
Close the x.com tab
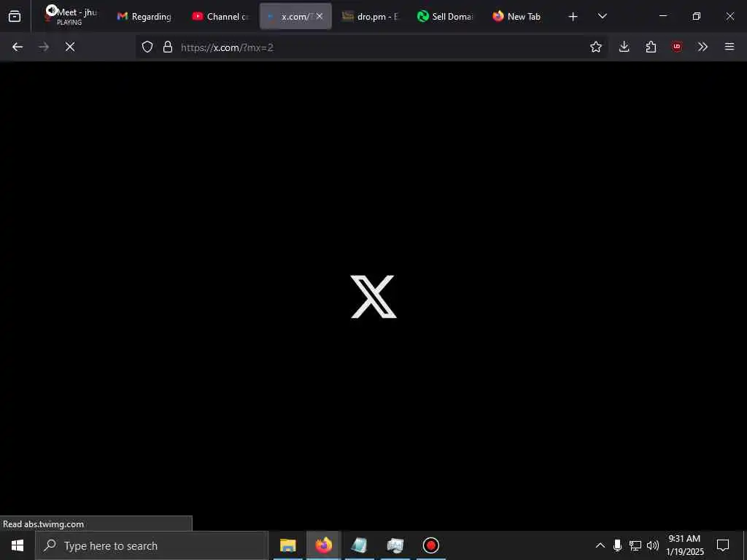tap(320, 16)
